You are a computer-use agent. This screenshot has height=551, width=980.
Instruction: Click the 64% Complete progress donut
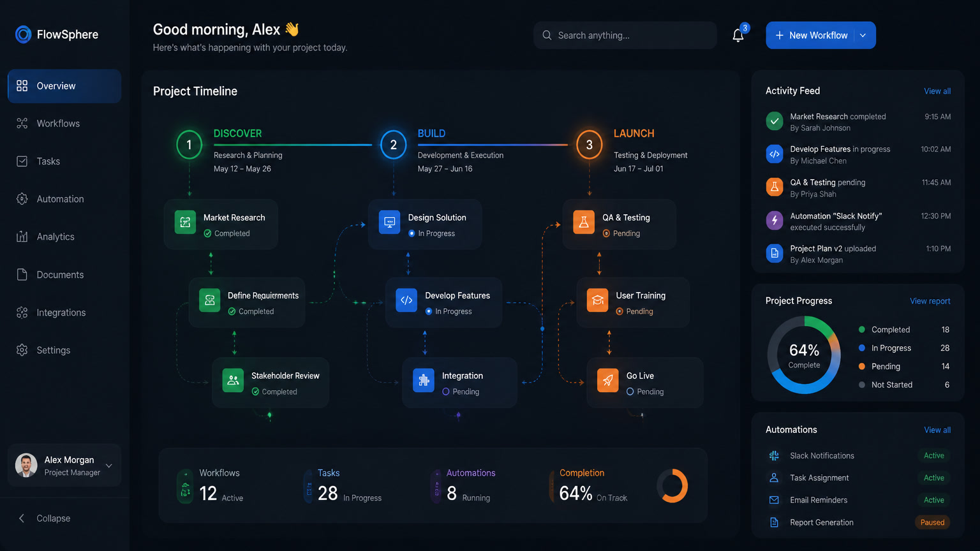click(804, 355)
